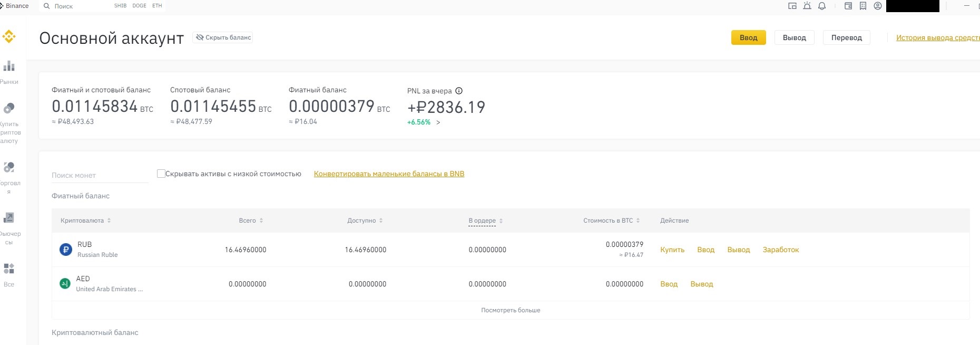Screen dimensions: 980x345
Task: Click the search magnifier icon
Action: coord(47,6)
